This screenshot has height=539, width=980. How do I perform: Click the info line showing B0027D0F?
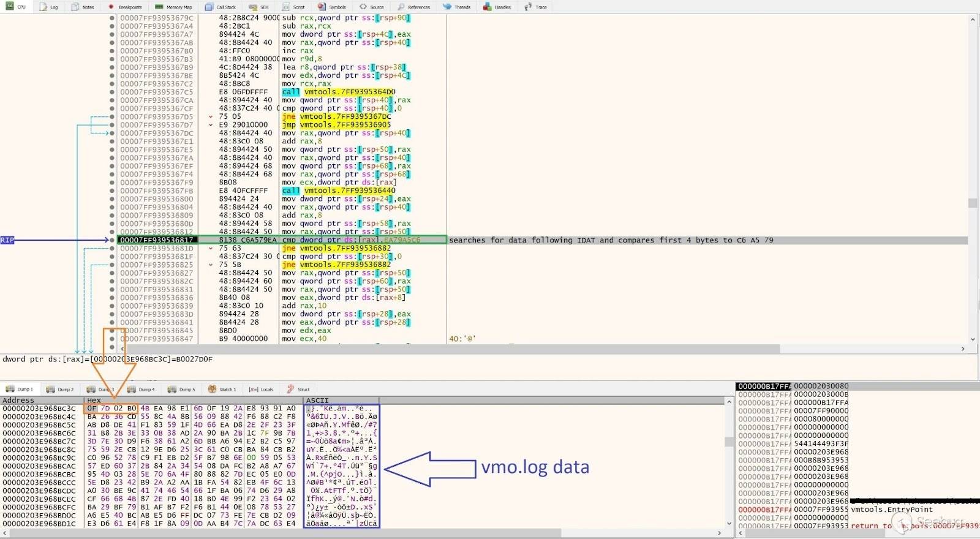click(107, 360)
